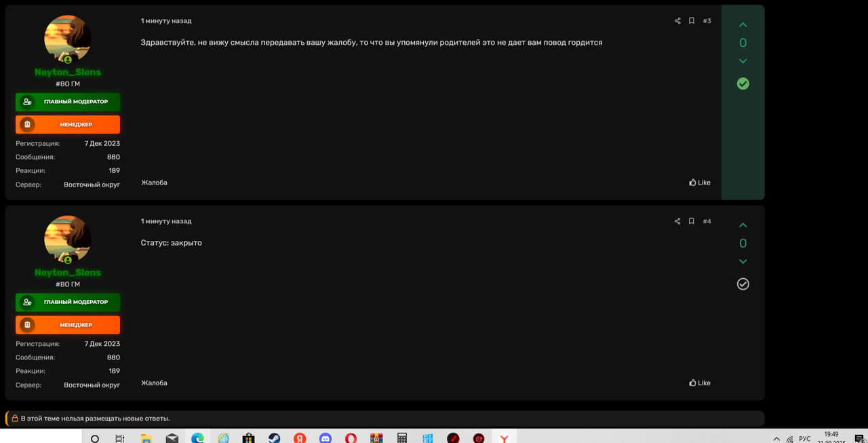Click Менеджер badge in post #4
868x443 pixels.
pyautogui.click(x=68, y=324)
